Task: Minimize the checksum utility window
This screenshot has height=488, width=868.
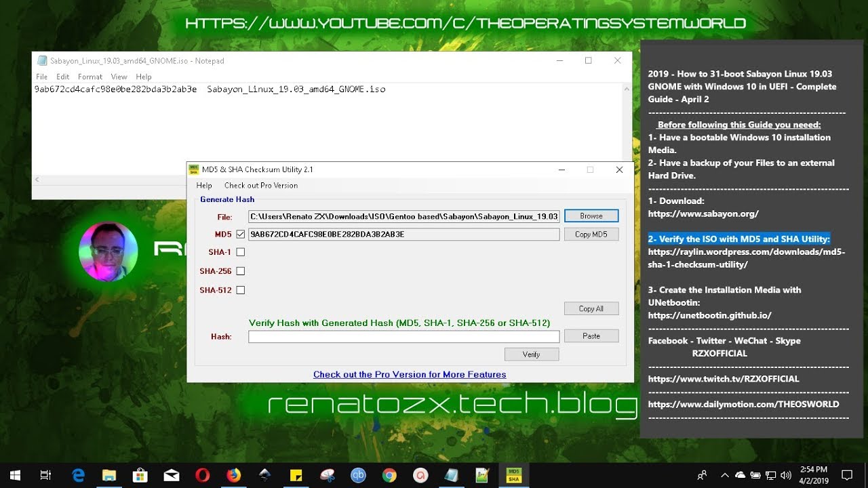Action: [561, 169]
